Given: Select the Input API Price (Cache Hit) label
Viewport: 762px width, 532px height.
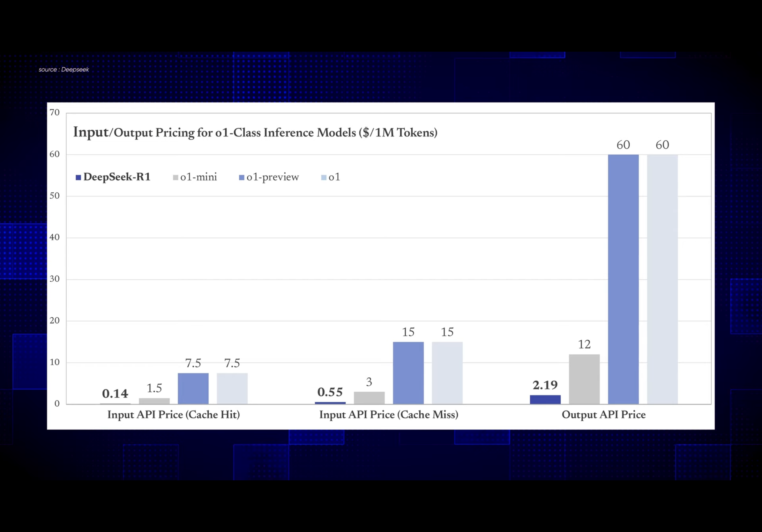Looking at the screenshot, I should [x=174, y=415].
